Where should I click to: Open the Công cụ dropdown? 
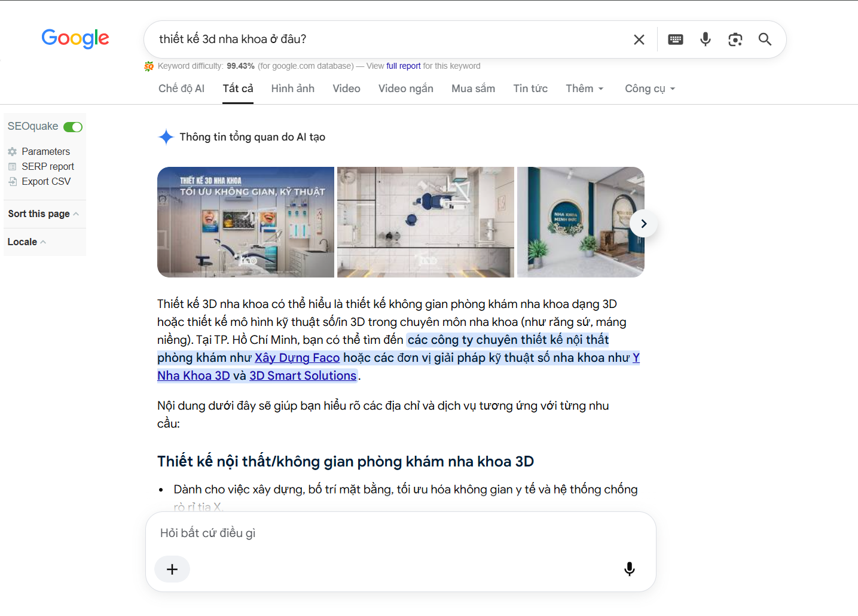650,89
